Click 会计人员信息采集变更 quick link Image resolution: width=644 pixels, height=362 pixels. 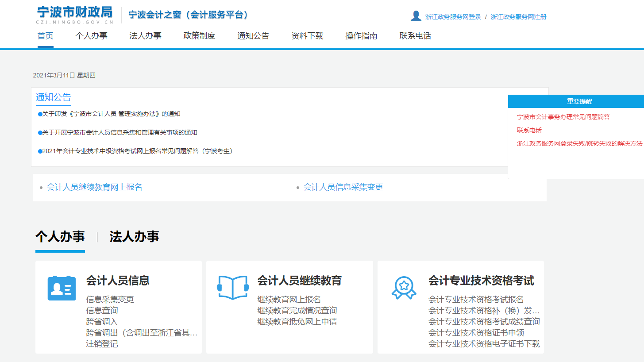(343, 187)
